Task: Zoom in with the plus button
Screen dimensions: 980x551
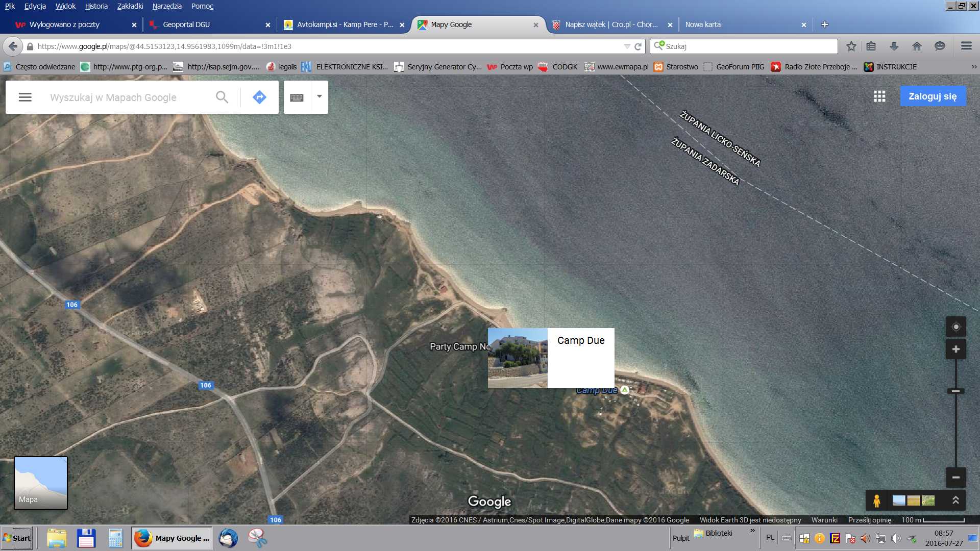Action: (x=955, y=349)
